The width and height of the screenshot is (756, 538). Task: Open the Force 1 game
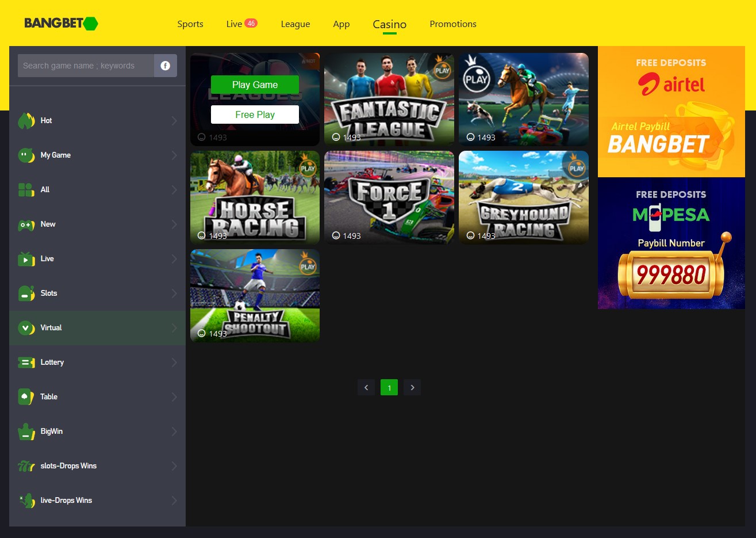pyautogui.click(x=389, y=197)
